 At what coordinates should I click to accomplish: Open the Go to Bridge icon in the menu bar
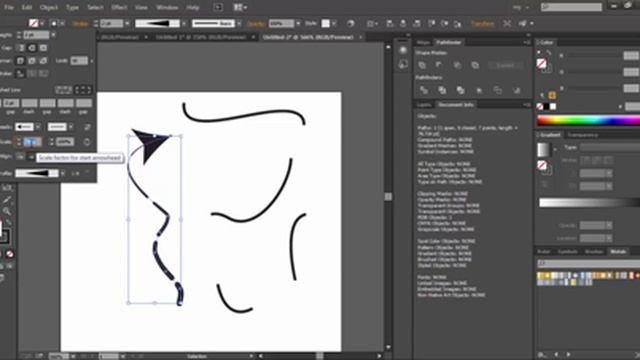click(x=218, y=7)
